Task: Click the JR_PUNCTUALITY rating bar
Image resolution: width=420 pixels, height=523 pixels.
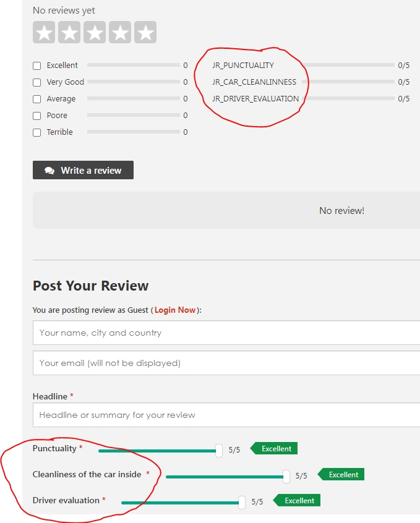Action: (x=349, y=65)
